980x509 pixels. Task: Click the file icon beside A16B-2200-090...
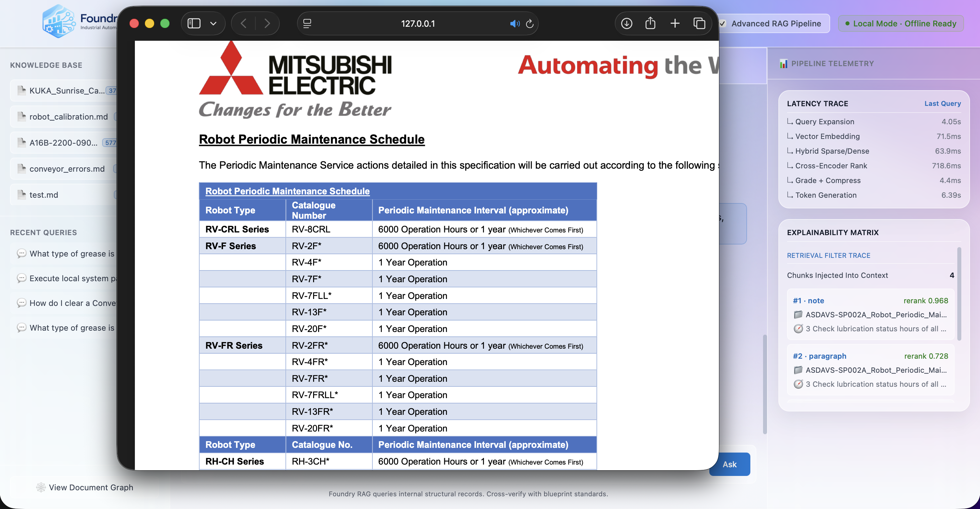pyautogui.click(x=22, y=142)
